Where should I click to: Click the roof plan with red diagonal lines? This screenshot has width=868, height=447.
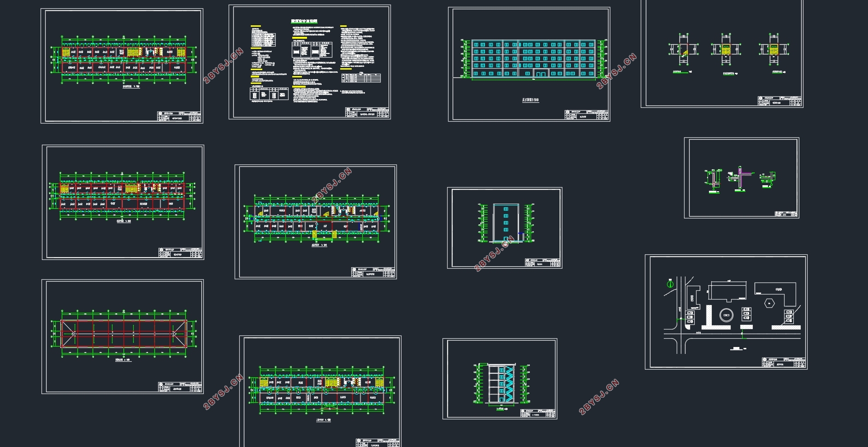click(x=124, y=334)
